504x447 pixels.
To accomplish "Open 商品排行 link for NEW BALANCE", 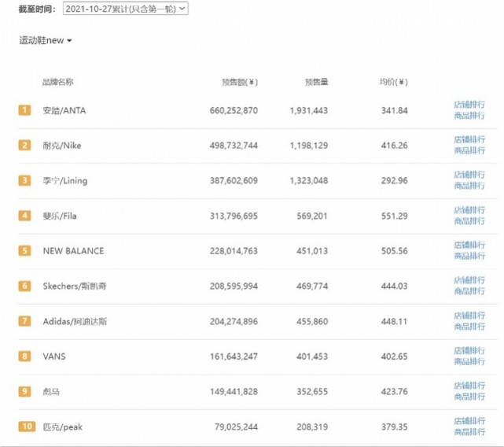I will [469, 257].
